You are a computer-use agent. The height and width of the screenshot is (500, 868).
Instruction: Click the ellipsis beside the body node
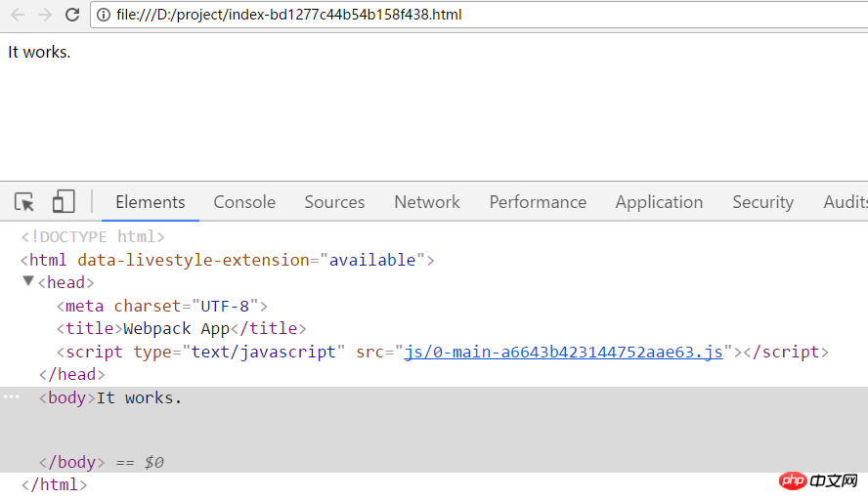coord(11,396)
